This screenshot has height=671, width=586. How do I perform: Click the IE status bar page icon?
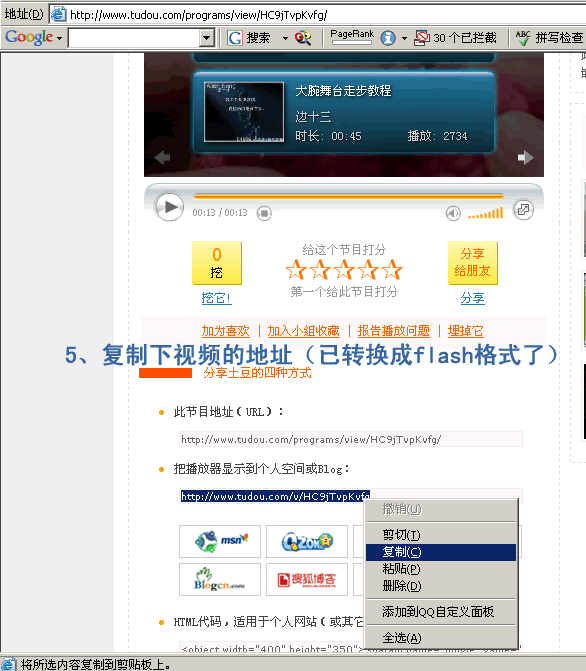pos(8,664)
